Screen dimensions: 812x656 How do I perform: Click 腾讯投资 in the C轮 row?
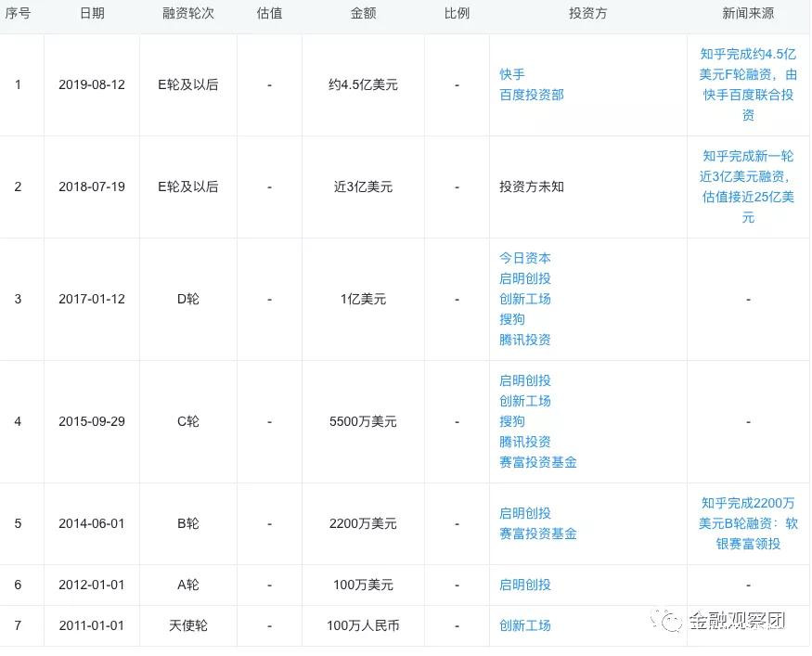(524, 442)
